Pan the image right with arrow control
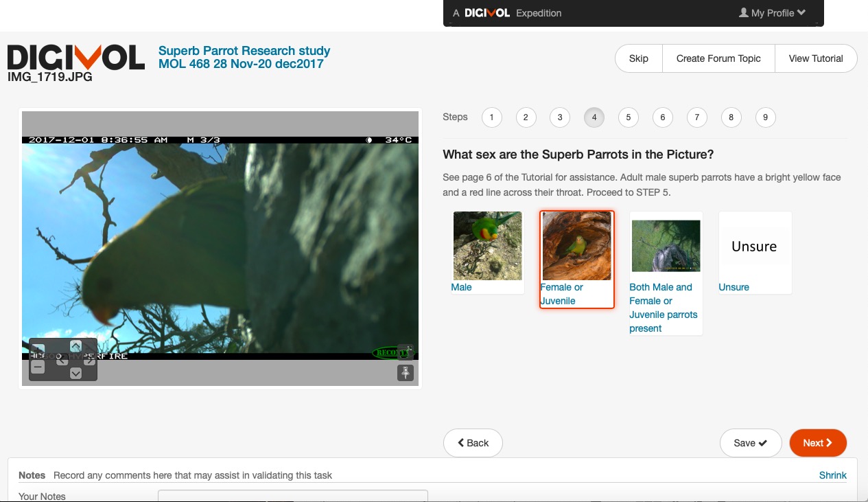This screenshot has height=502, width=868. tap(89, 360)
